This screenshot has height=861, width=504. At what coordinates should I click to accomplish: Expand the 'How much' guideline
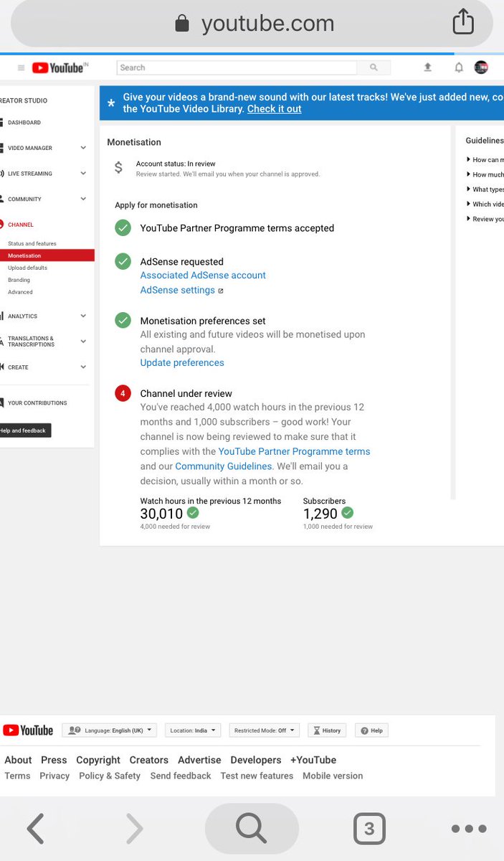[485, 174]
